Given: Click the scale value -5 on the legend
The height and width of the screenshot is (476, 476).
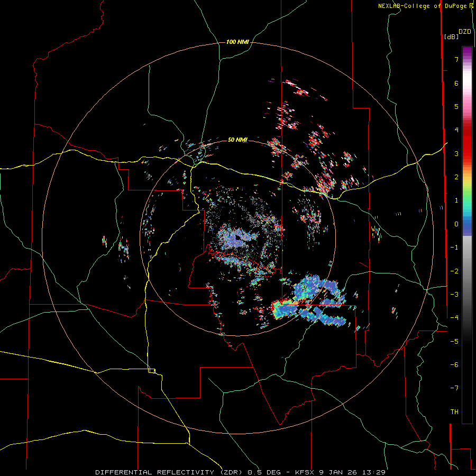Looking at the screenshot, I should pyautogui.click(x=454, y=342).
